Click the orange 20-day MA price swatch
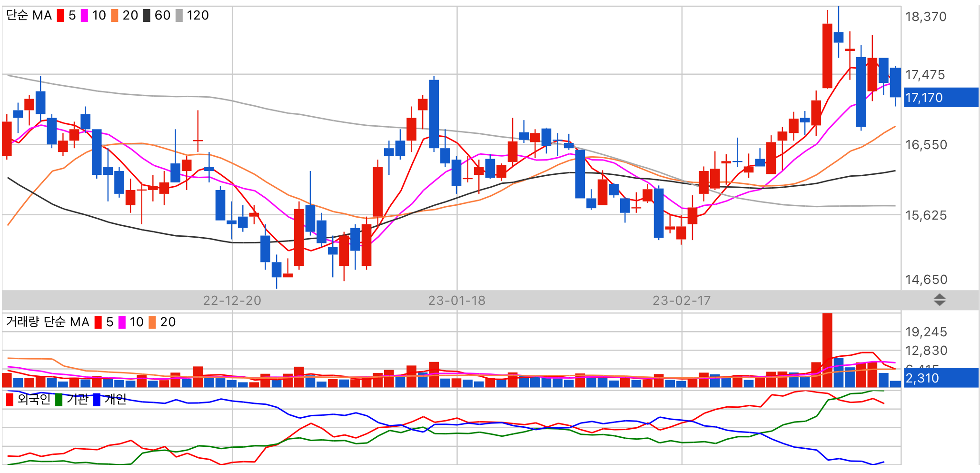The image size is (980, 473). 115,16
